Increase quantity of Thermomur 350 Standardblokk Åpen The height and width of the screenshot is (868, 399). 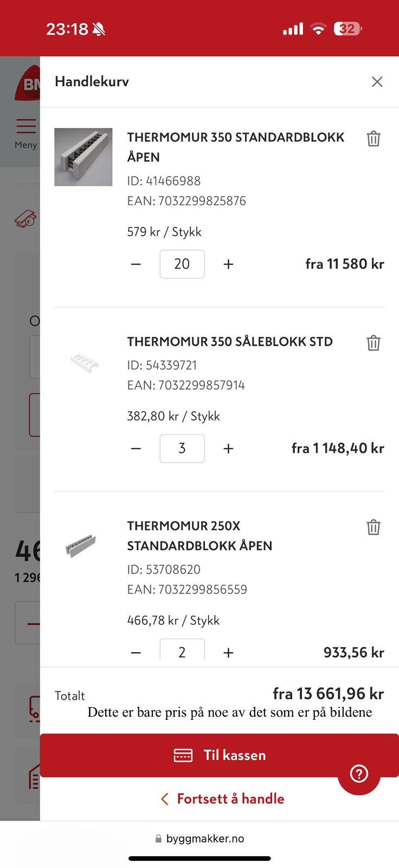(228, 264)
